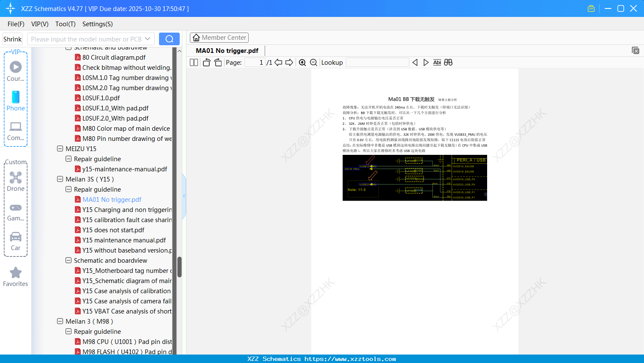Open M98 CPU ( U1001 ) Pad pin file

pos(127,341)
